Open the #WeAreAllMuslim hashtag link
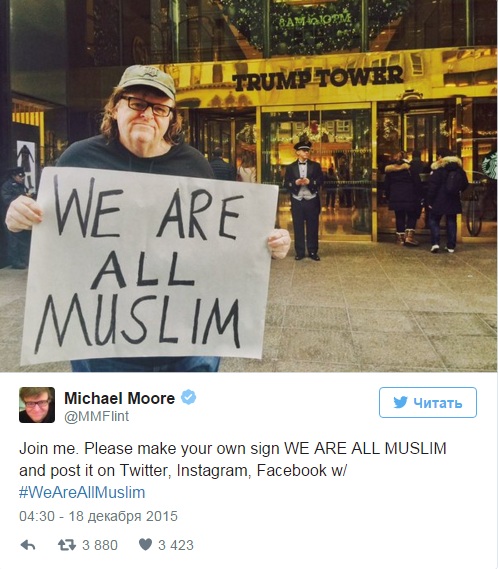 click(x=82, y=492)
